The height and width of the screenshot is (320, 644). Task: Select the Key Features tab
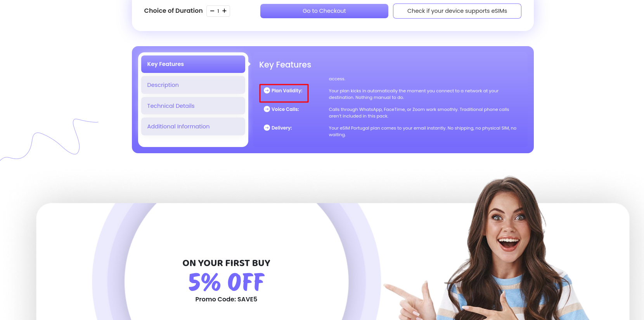click(193, 64)
